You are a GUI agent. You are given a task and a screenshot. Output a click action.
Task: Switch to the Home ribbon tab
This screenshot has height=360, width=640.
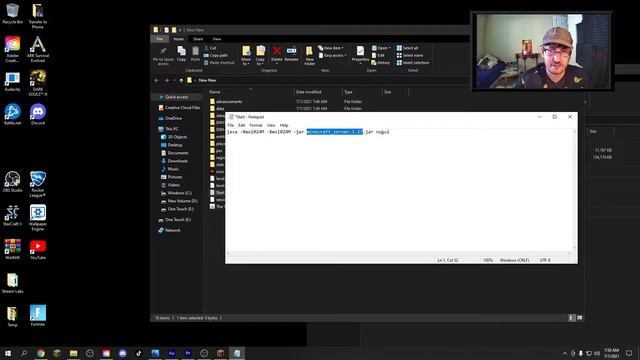pos(178,39)
